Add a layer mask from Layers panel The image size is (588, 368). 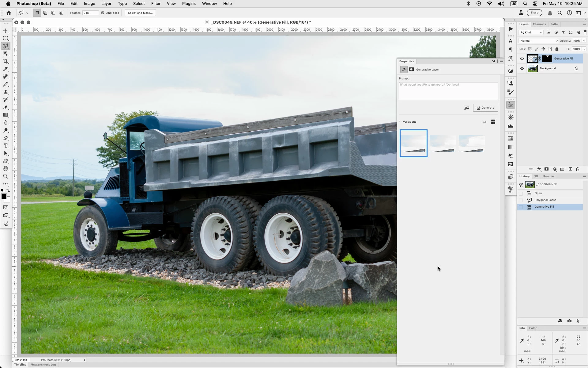tap(546, 169)
